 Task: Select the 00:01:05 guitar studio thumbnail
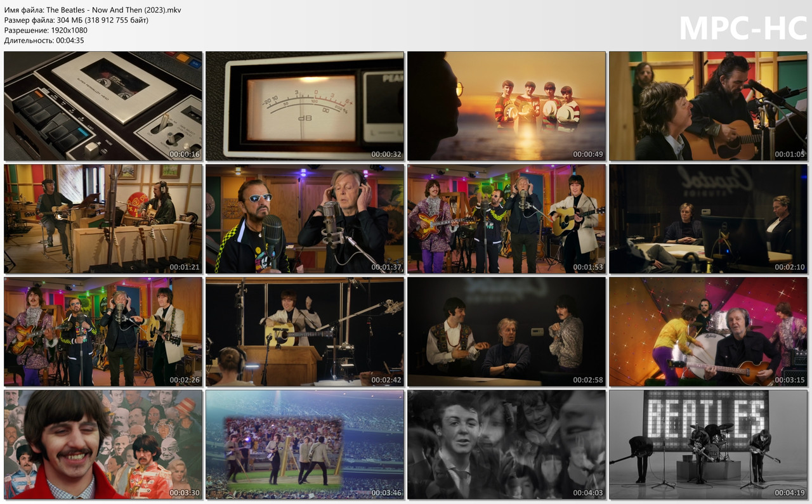point(708,106)
